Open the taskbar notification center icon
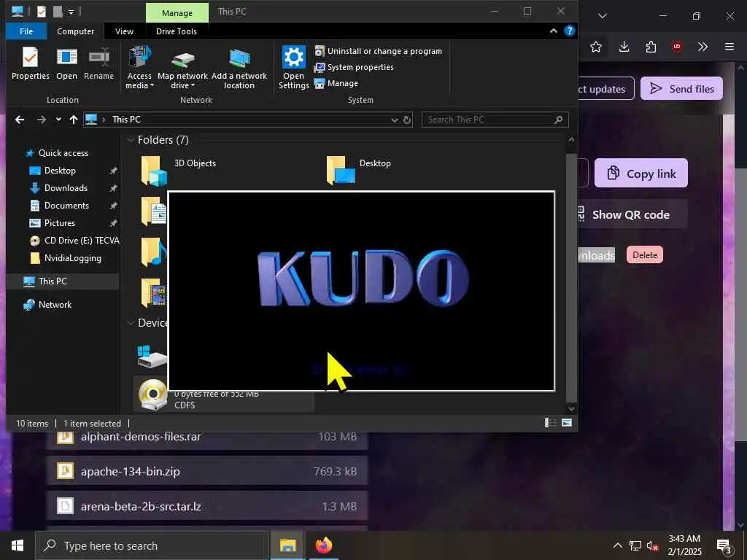The height and width of the screenshot is (560, 747). pos(724,546)
